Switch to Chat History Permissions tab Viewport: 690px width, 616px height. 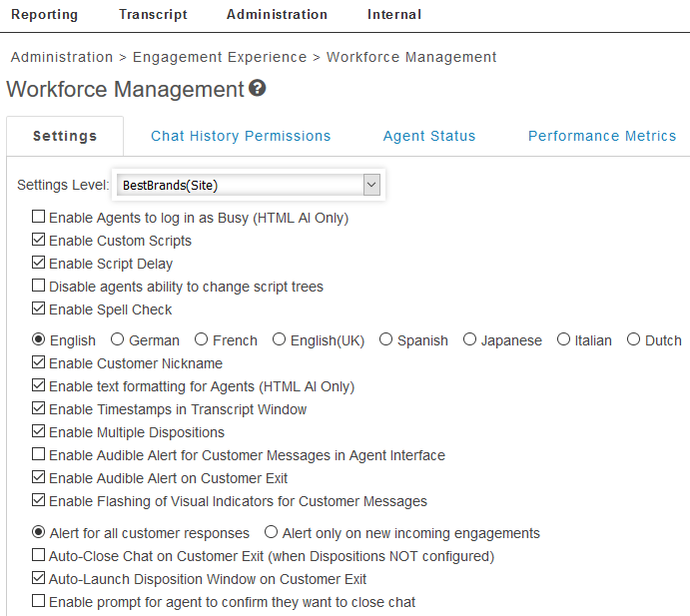coord(241,136)
